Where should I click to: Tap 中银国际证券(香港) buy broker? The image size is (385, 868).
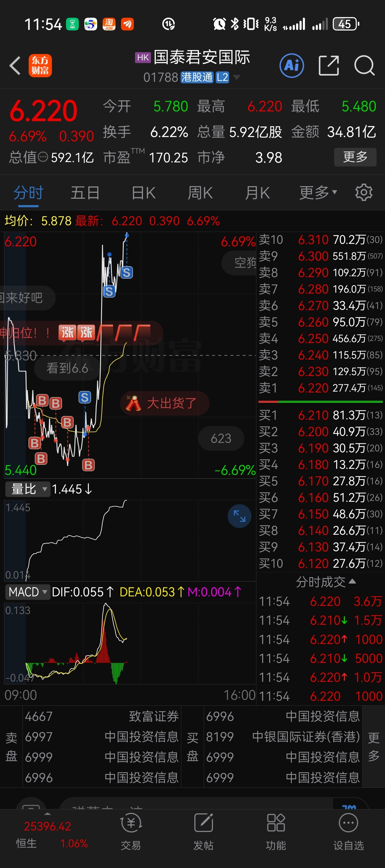click(x=283, y=737)
